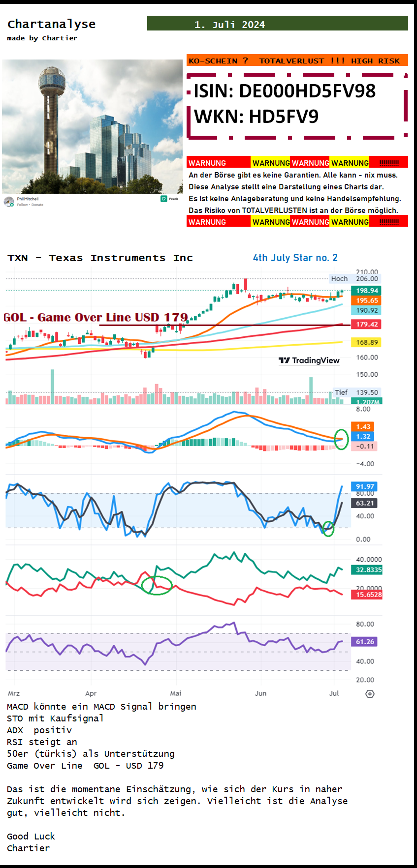Click the Donate link under Phil Mitchell
This screenshot has height=868, width=417.
37,205
